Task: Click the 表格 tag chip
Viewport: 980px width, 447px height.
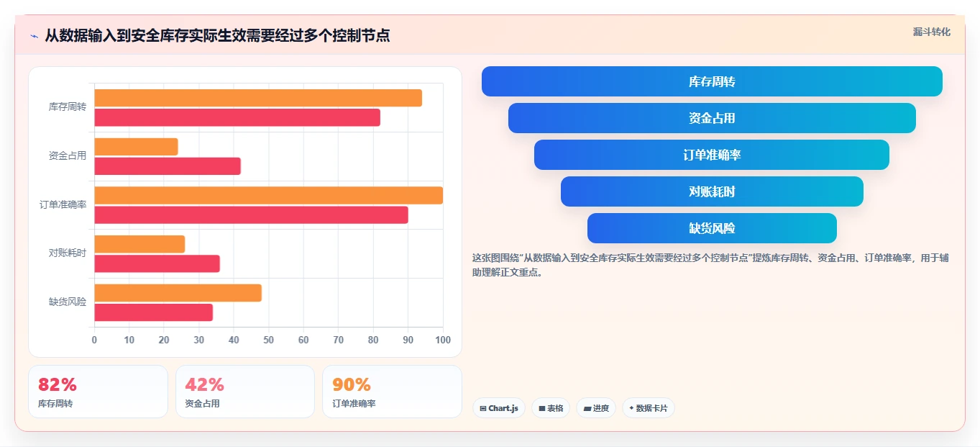Action: [x=551, y=408]
